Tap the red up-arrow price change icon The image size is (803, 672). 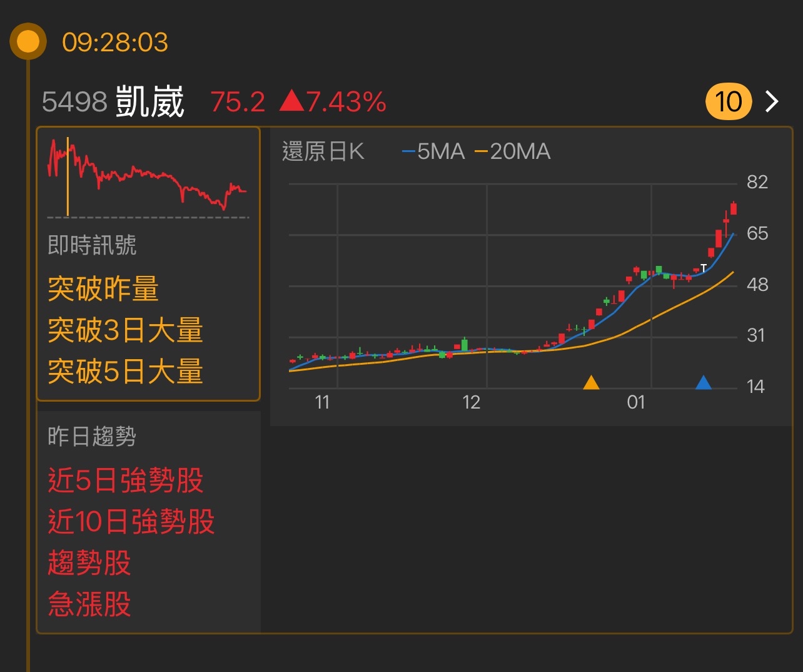291,101
